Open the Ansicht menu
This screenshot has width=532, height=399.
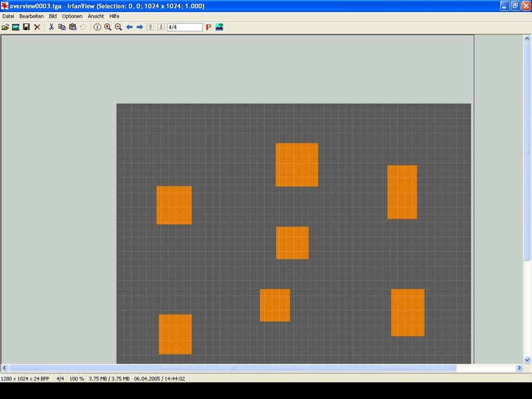click(96, 16)
